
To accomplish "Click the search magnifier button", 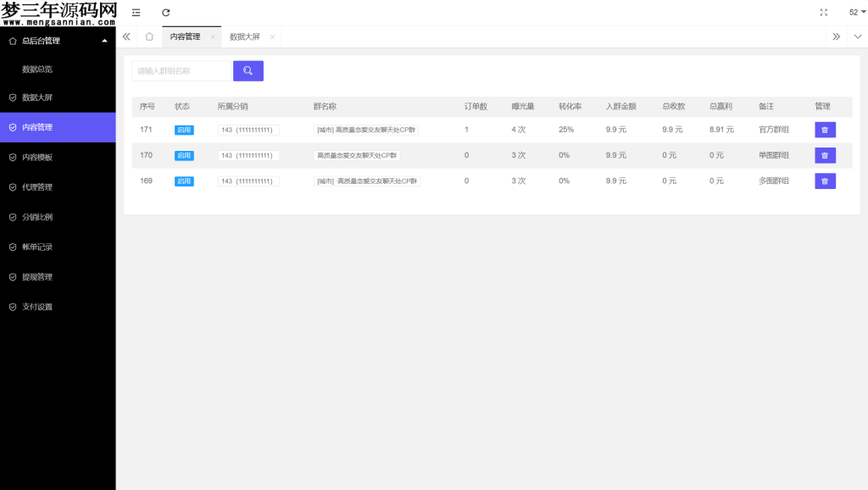I will [x=248, y=71].
